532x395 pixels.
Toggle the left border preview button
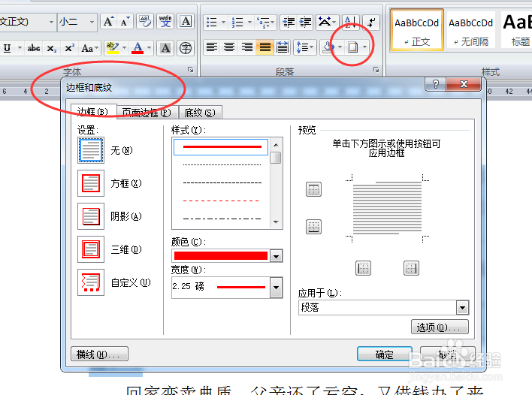[x=364, y=268]
